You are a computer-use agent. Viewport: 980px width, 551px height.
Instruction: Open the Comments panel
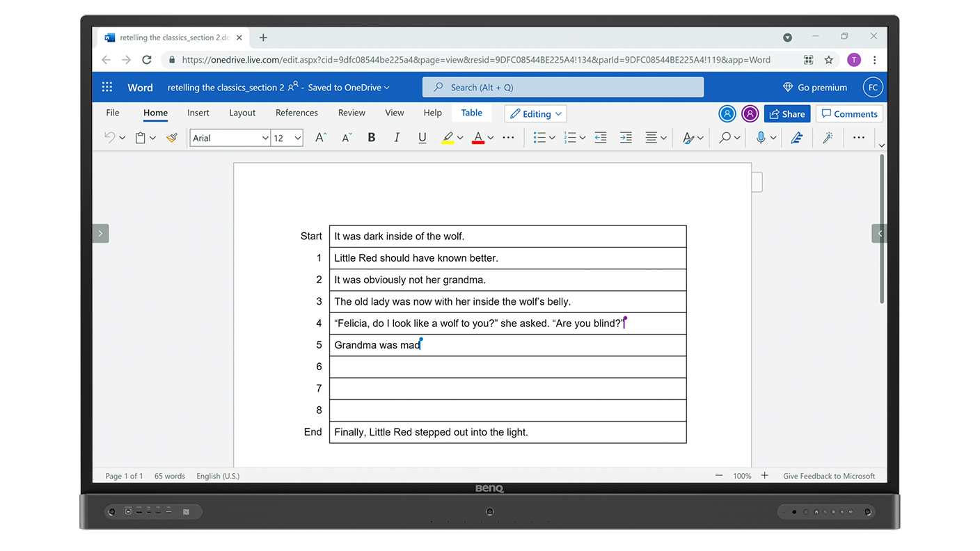tap(849, 113)
